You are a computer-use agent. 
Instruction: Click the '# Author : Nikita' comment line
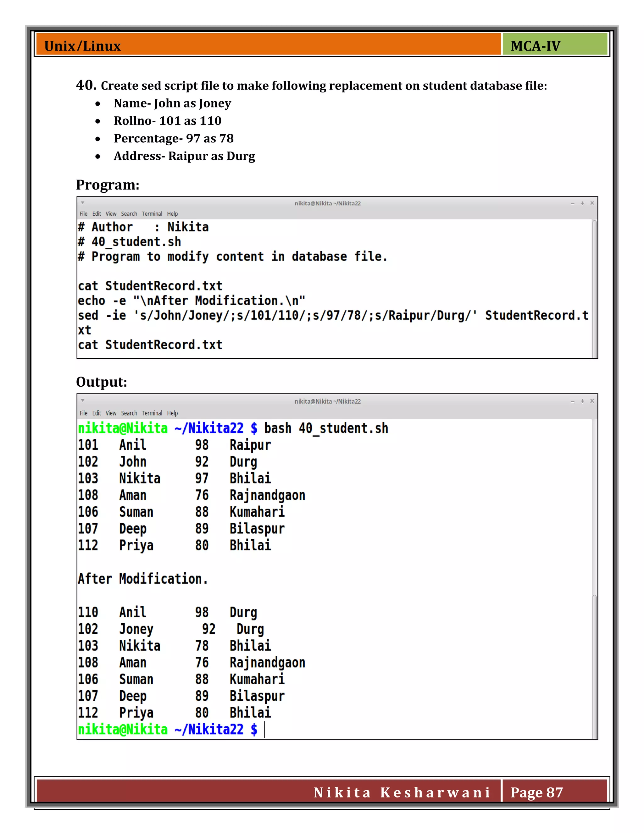pyautogui.click(x=143, y=227)
